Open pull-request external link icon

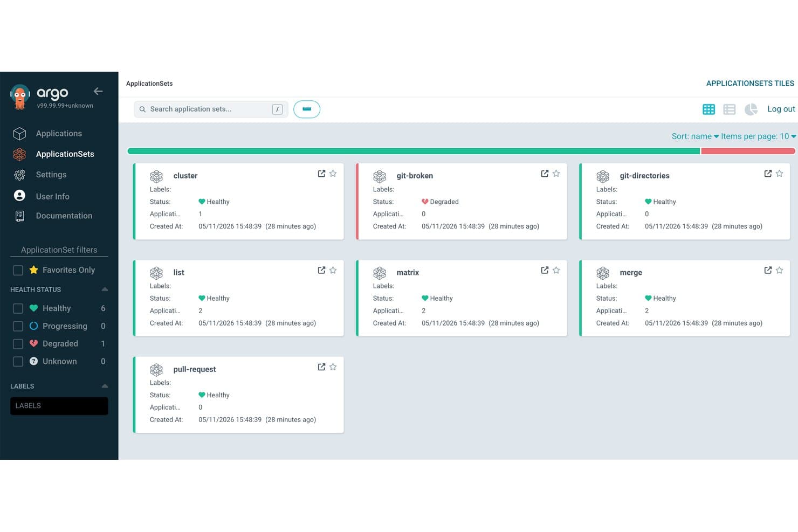pyautogui.click(x=321, y=367)
